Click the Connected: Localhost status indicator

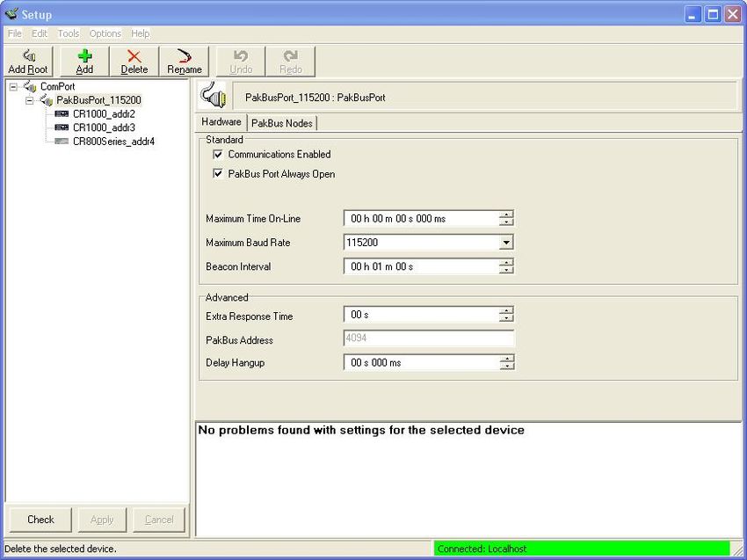tap(581, 549)
